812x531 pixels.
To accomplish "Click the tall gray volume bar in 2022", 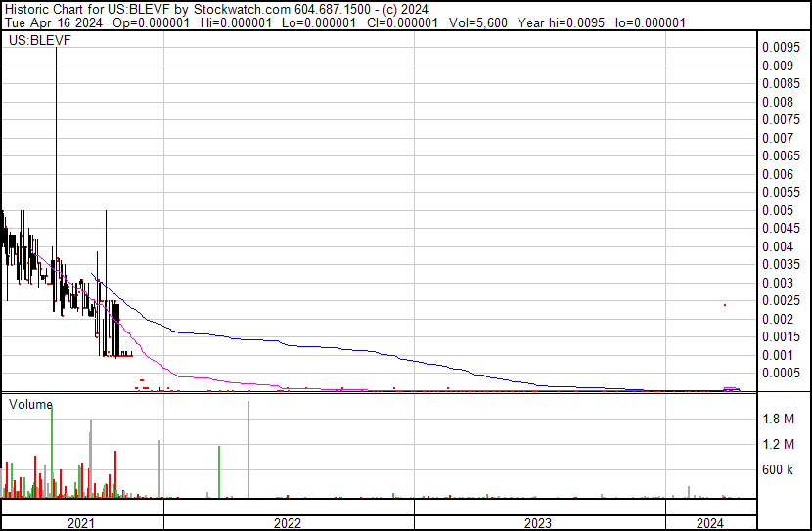I will tap(248, 449).
